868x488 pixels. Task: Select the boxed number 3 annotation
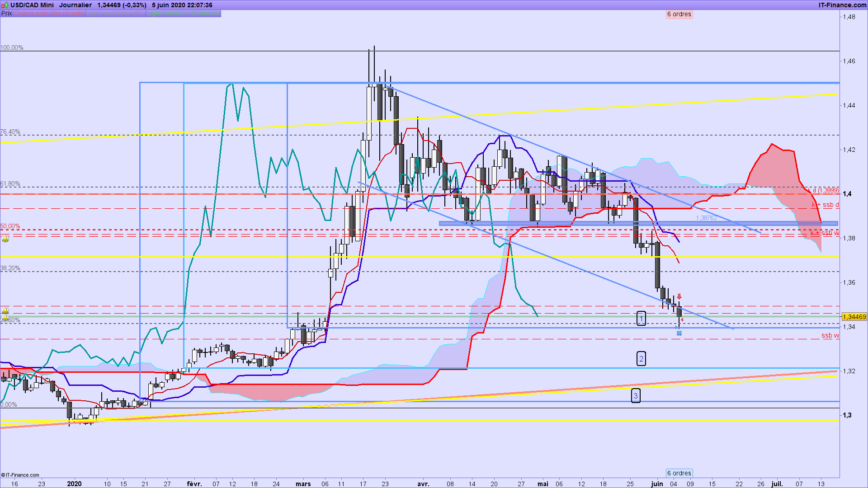(636, 396)
